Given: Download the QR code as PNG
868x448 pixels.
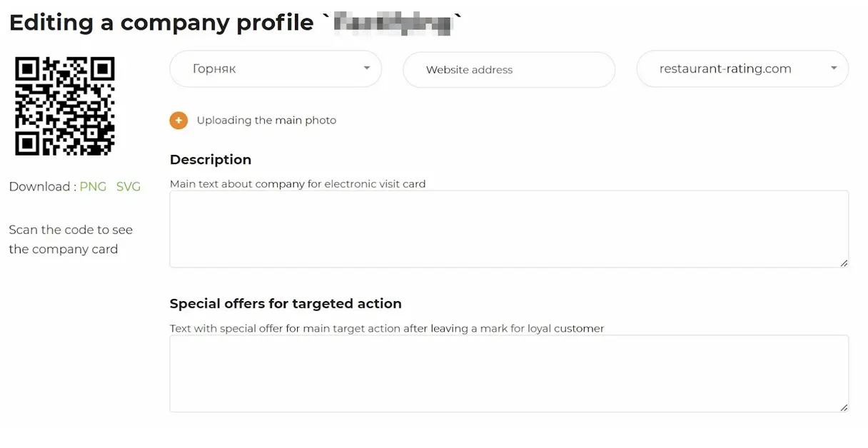Looking at the screenshot, I should point(93,187).
